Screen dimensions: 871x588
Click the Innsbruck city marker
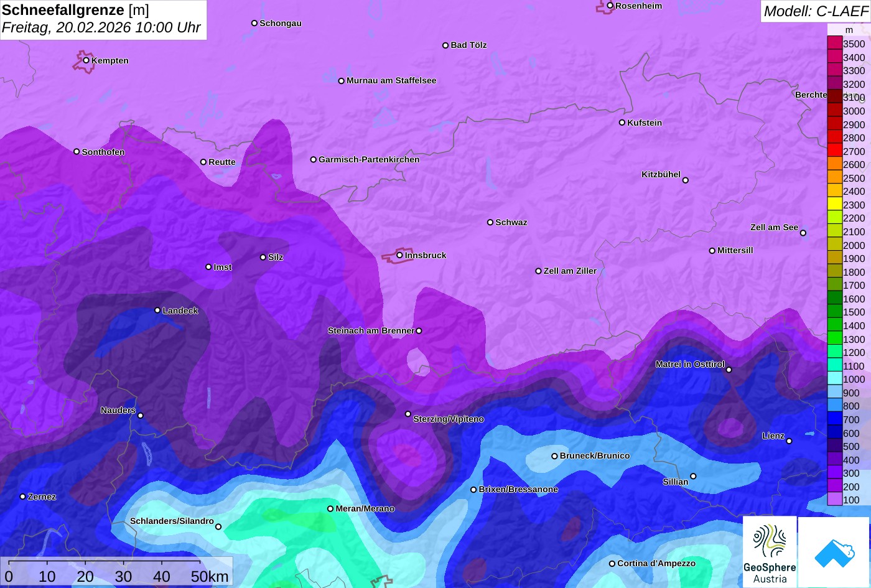pos(399,255)
